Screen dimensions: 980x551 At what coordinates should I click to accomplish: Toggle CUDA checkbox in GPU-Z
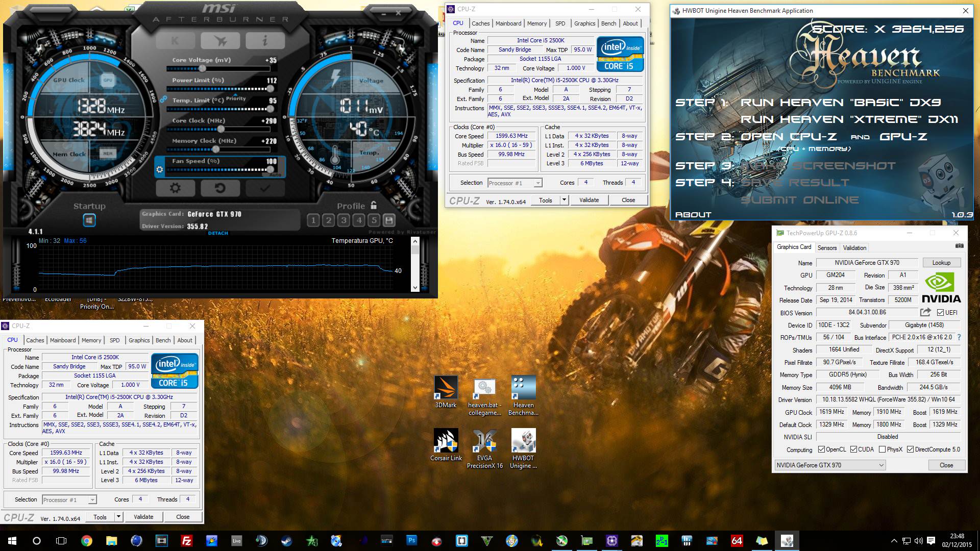click(853, 449)
